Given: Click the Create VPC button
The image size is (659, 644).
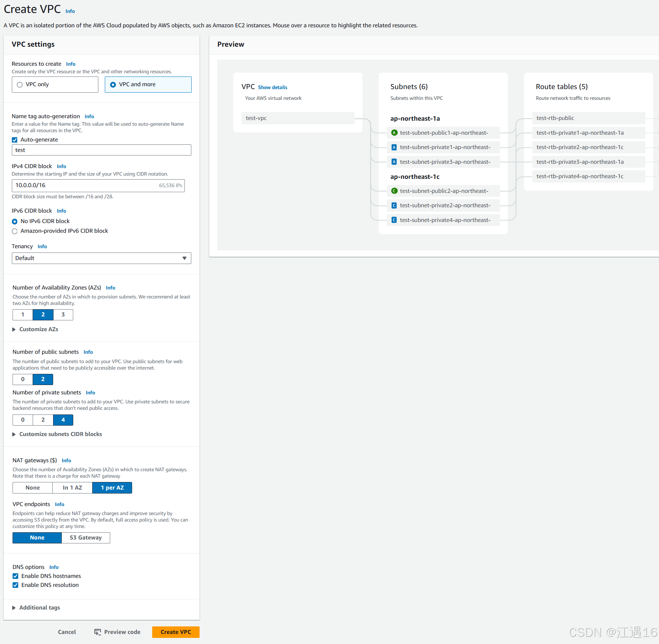Looking at the screenshot, I should coord(176,632).
